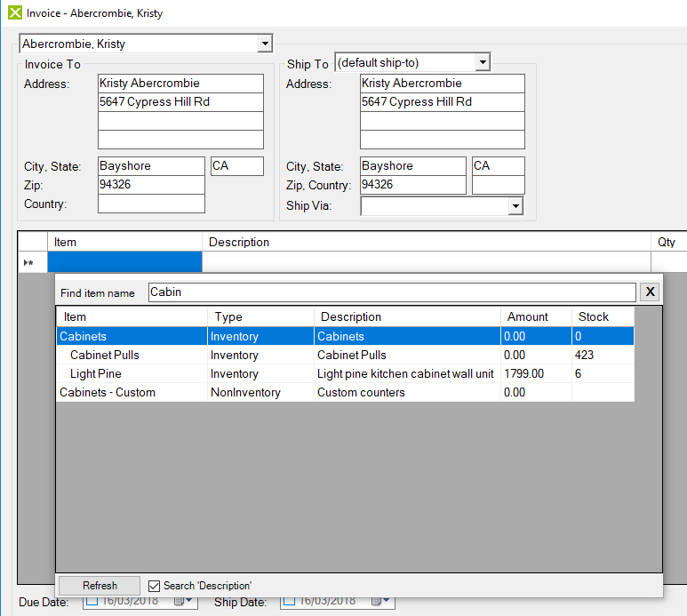Open the Ship Via dropdown

[515, 206]
